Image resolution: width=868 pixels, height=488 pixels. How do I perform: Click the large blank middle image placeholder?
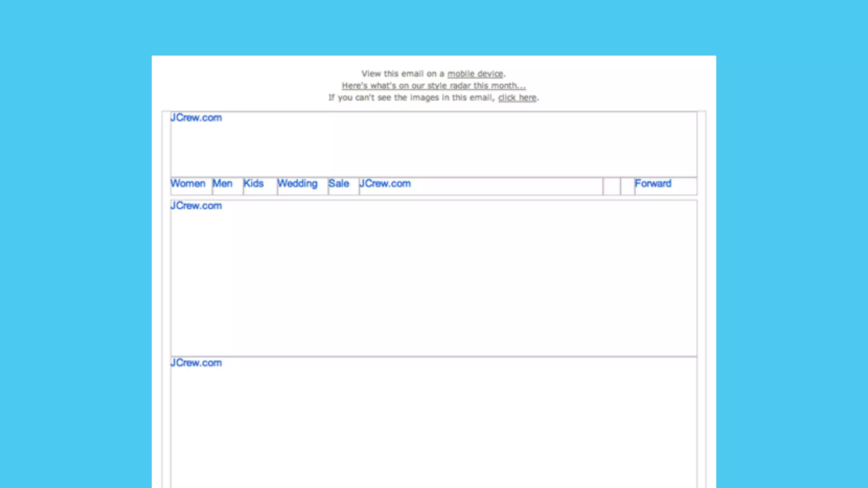point(434,280)
